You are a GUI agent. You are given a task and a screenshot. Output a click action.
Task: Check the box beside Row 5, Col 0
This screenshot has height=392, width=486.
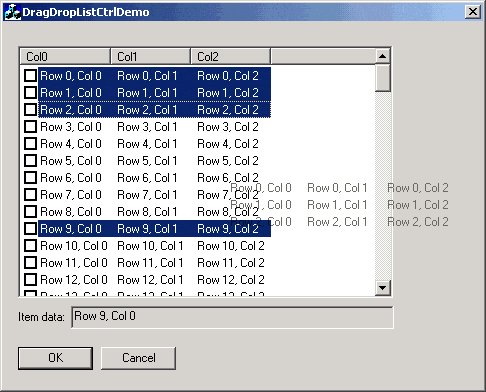coord(30,161)
